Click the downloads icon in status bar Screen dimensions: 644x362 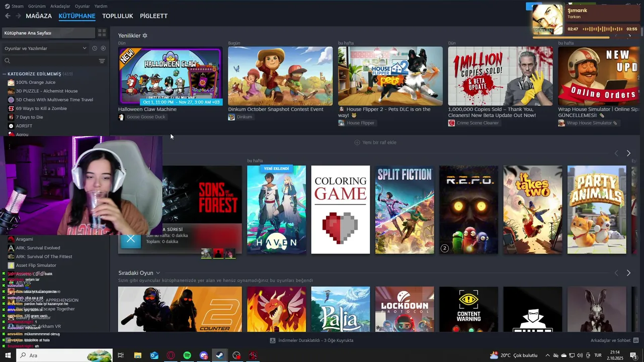273,340
